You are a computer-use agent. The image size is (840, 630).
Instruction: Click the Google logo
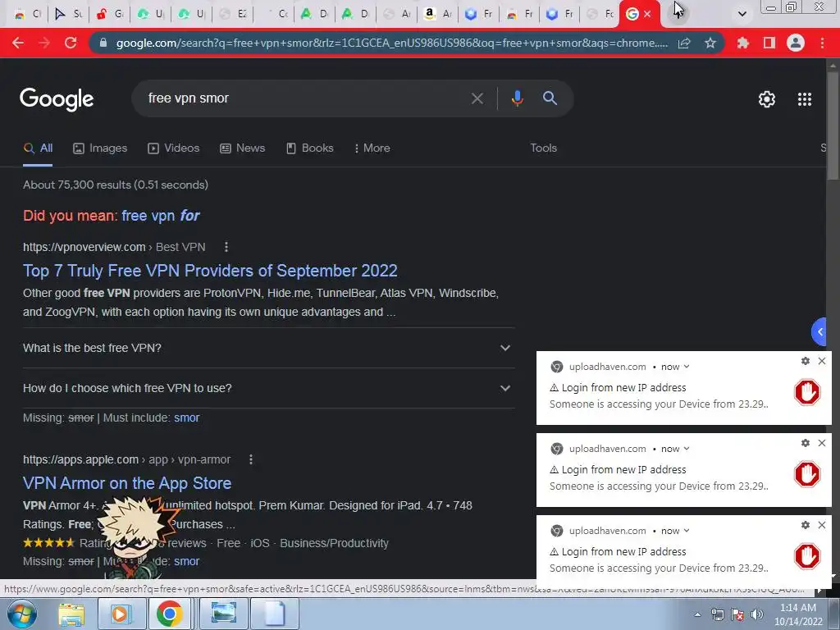[57, 99]
